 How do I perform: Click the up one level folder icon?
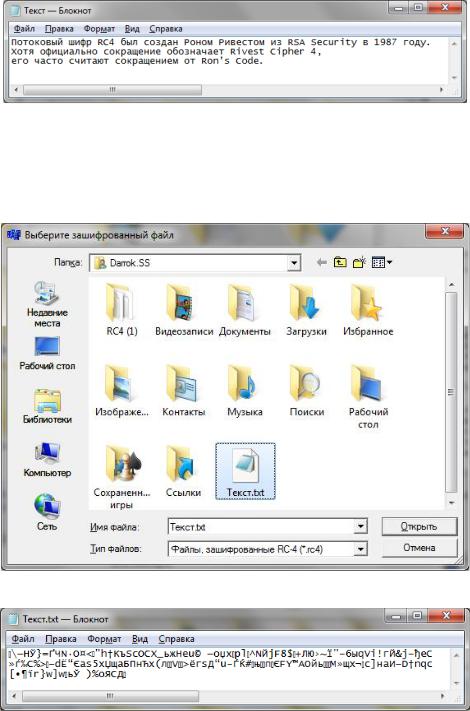pyautogui.click(x=340, y=263)
